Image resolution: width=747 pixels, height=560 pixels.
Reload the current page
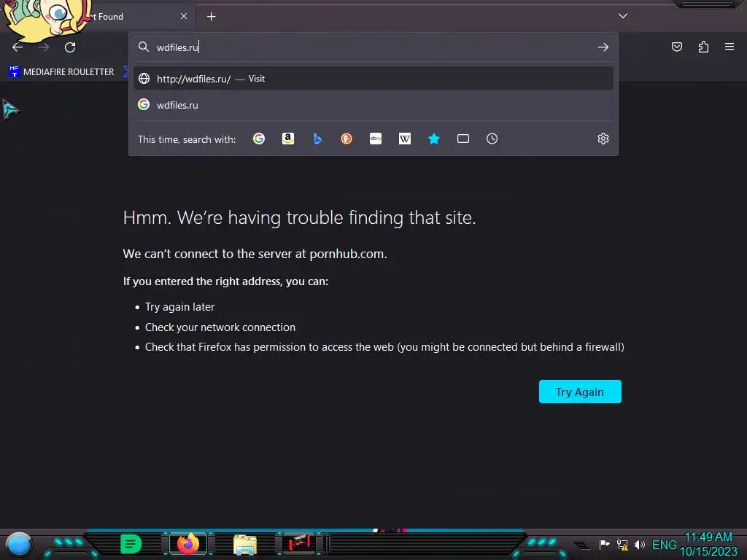[70, 47]
